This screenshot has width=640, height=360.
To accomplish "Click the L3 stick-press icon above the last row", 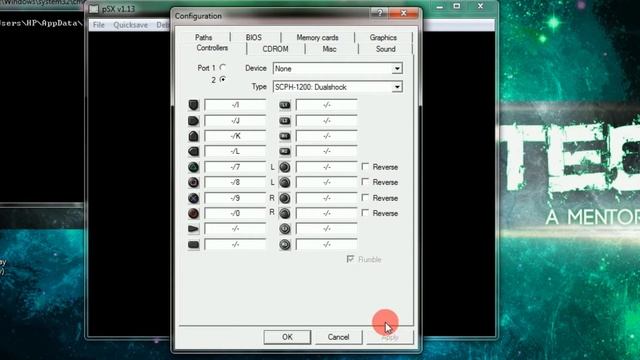I will [x=285, y=229].
